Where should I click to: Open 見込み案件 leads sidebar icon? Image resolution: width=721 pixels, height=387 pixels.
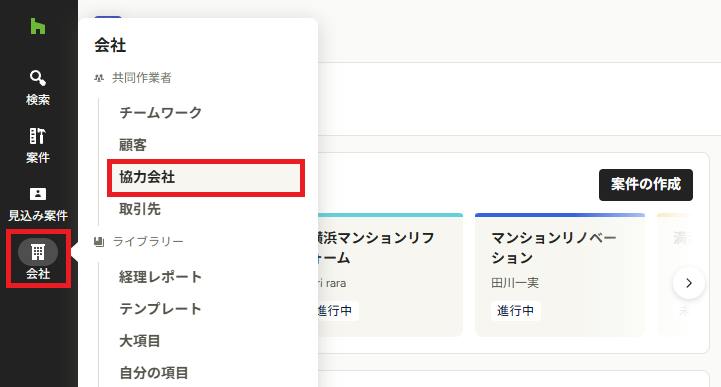click(x=38, y=194)
